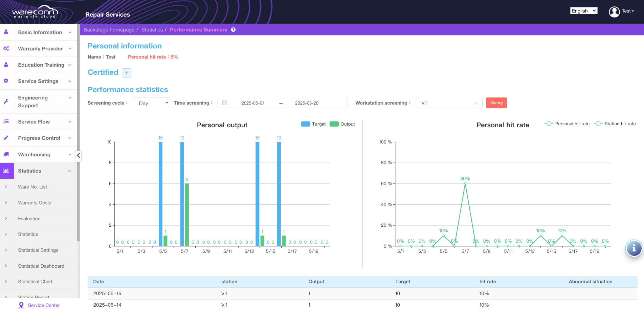The height and width of the screenshot is (310, 644).
Task: Click the floating blue info button
Action: tap(634, 248)
